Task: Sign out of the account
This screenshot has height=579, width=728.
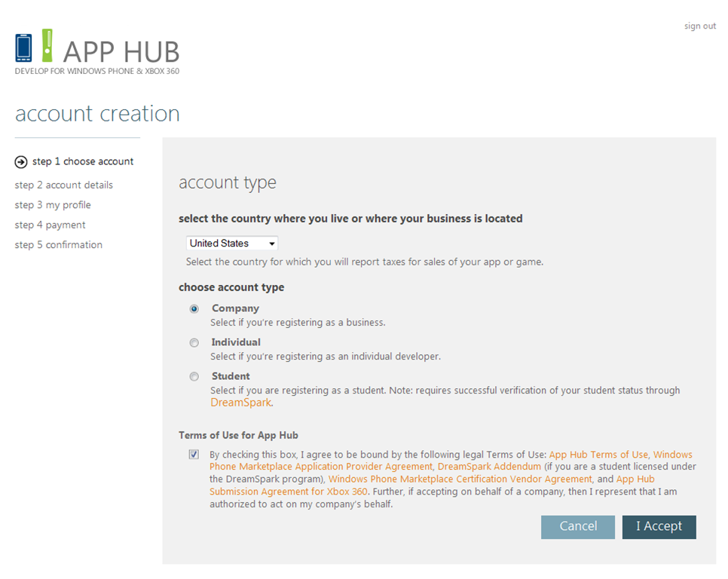Action: pyautogui.click(x=699, y=26)
